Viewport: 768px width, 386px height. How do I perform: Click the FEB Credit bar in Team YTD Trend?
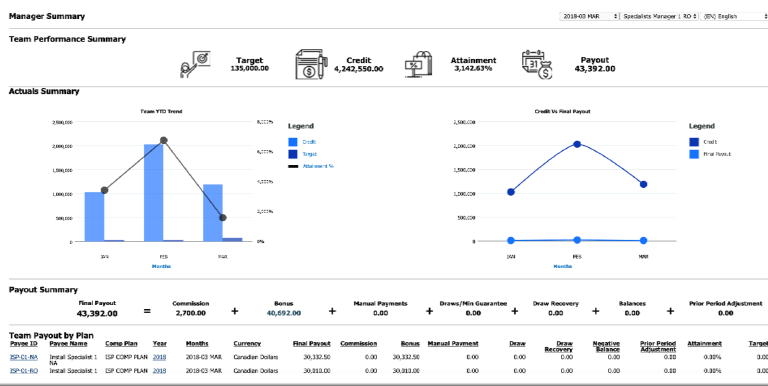[153, 193]
